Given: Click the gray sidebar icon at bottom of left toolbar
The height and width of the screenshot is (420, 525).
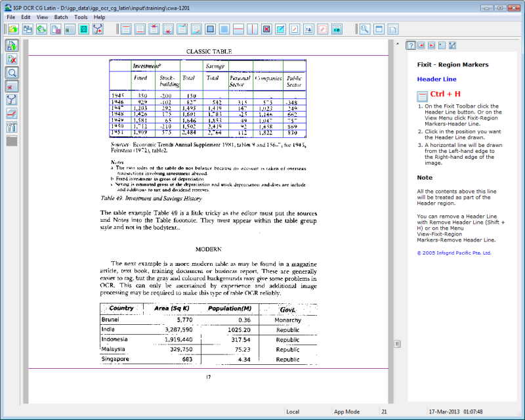Looking at the screenshot, I should point(12,140).
